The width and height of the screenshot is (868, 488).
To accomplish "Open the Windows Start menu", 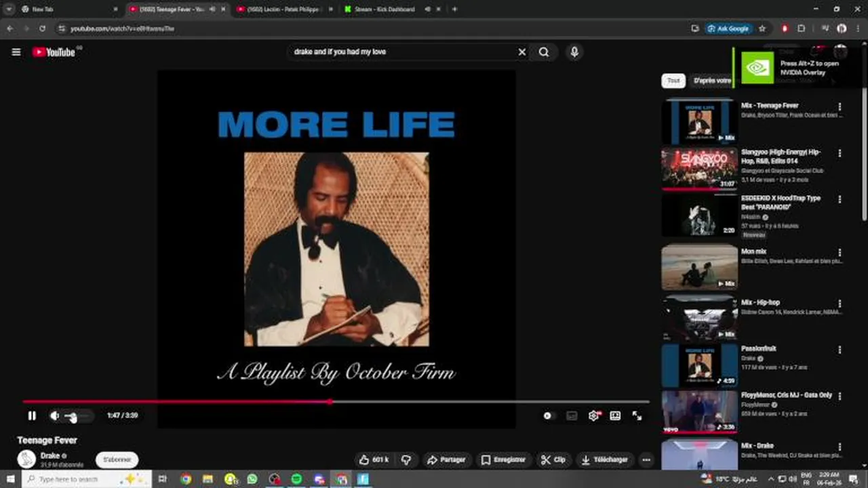I will pyautogui.click(x=10, y=479).
